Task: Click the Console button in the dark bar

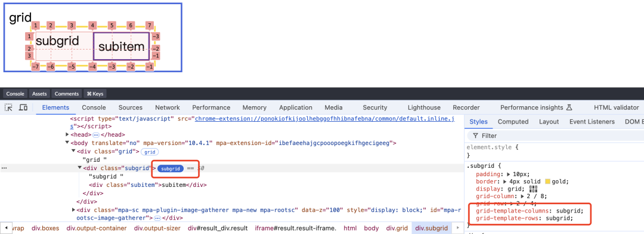Action: tap(15, 94)
